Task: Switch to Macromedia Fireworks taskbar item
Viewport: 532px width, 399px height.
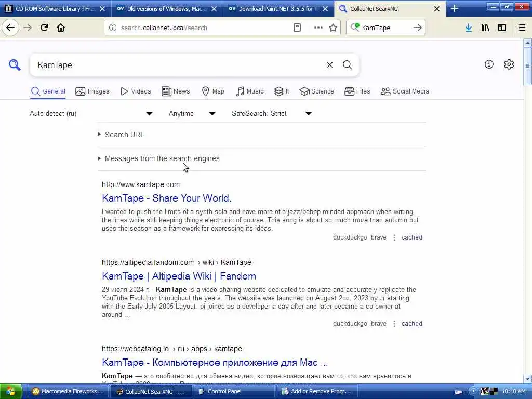Action: pos(68,391)
